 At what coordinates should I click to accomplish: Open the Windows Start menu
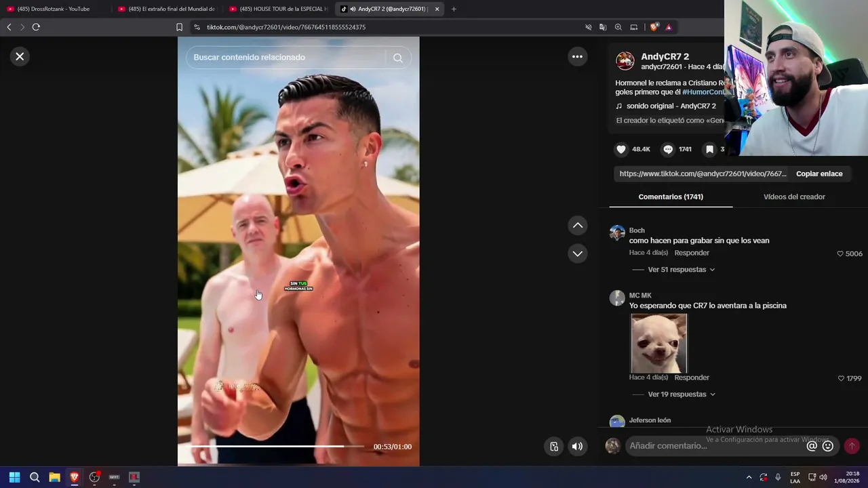pyautogui.click(x=14, y=477)
